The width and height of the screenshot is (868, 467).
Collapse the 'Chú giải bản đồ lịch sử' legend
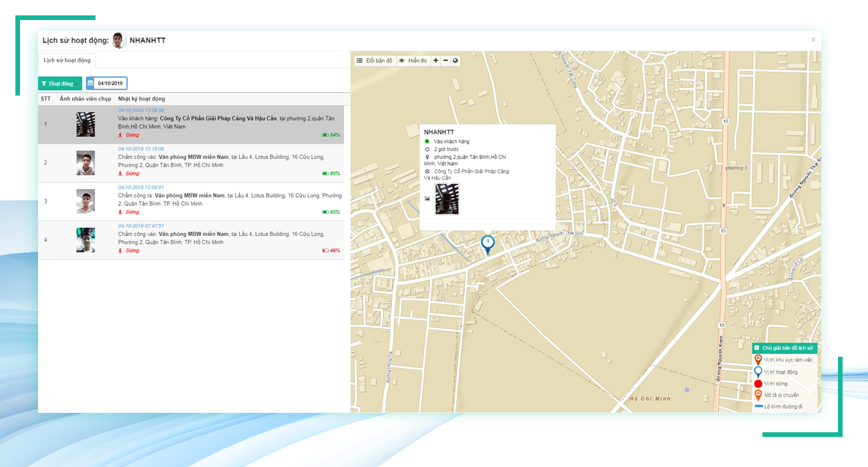coord(756,348)
